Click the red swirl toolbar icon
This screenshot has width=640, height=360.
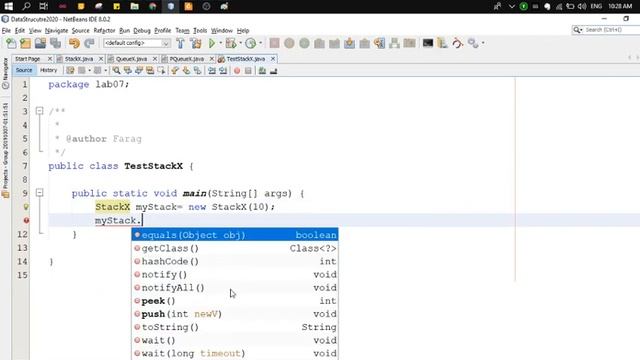(458, 43)
